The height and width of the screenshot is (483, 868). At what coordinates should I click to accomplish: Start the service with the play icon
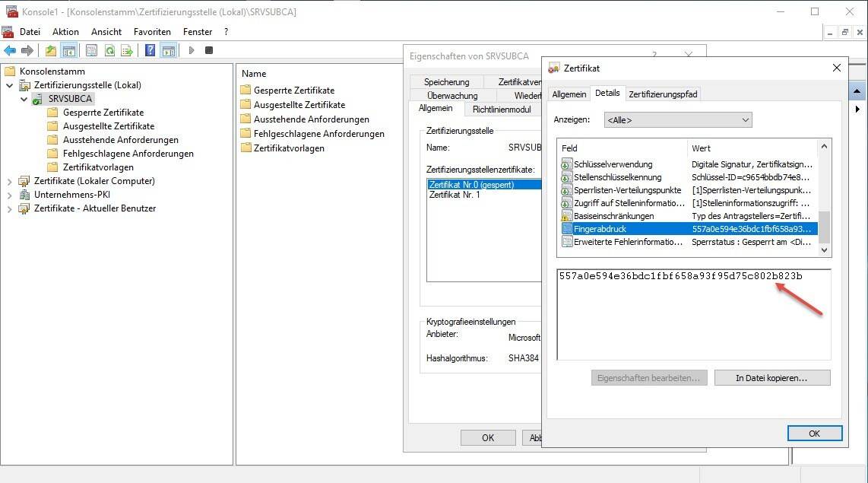click(x=192, y=50)
